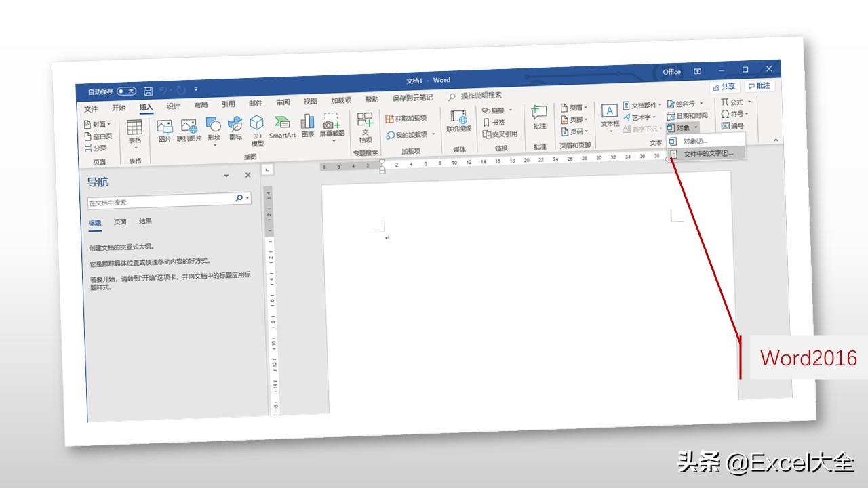Click the Undo arrow in quick access toolbar
This screenshot has width=868, height=488.
click(x=164, y=90)
